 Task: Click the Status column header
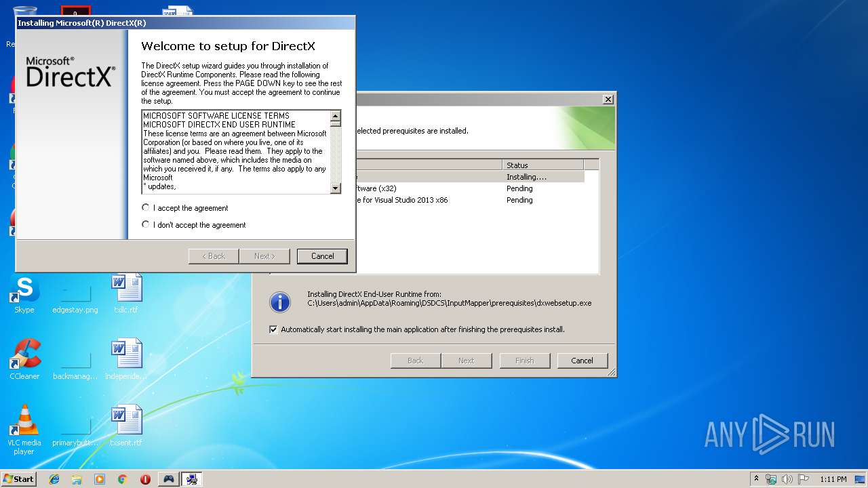tap(543, 165)
